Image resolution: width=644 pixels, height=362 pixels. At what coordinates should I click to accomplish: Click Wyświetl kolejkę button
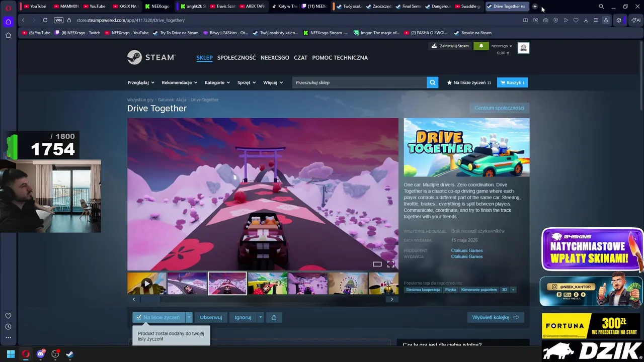click(x=495, y=317)
